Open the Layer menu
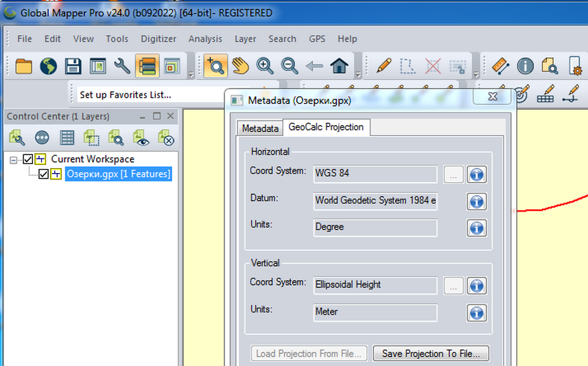Screen dimensions: 588x366 [x=245, y=39]
